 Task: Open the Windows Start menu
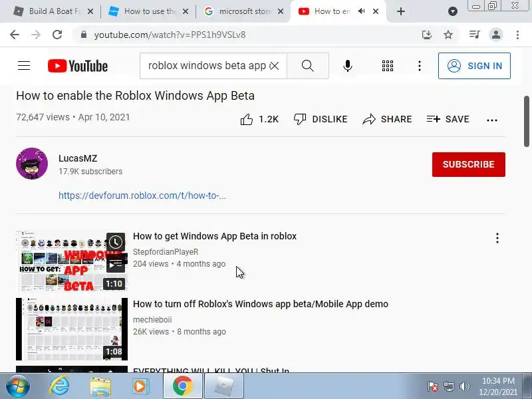[x=18, y=386]
